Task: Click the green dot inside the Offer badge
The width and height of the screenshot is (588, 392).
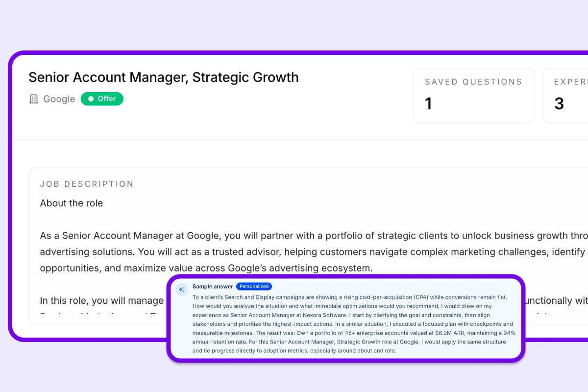Action: 91,98
